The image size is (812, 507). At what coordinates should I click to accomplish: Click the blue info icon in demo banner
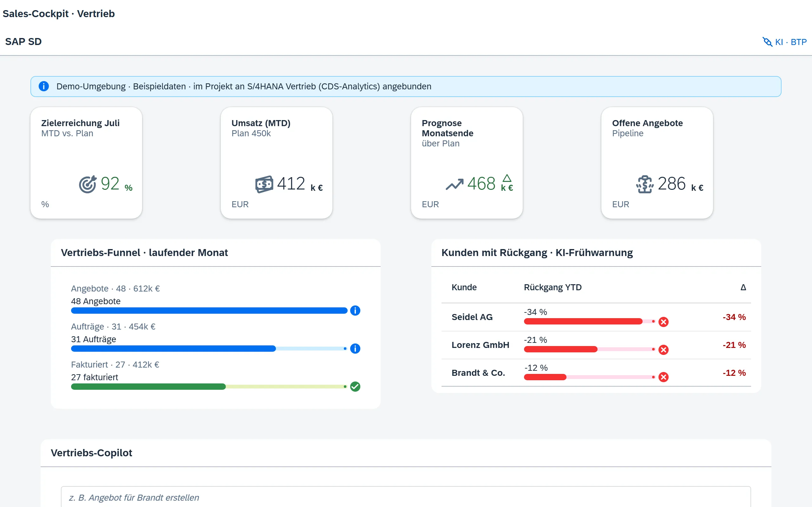tap(44, 86)
